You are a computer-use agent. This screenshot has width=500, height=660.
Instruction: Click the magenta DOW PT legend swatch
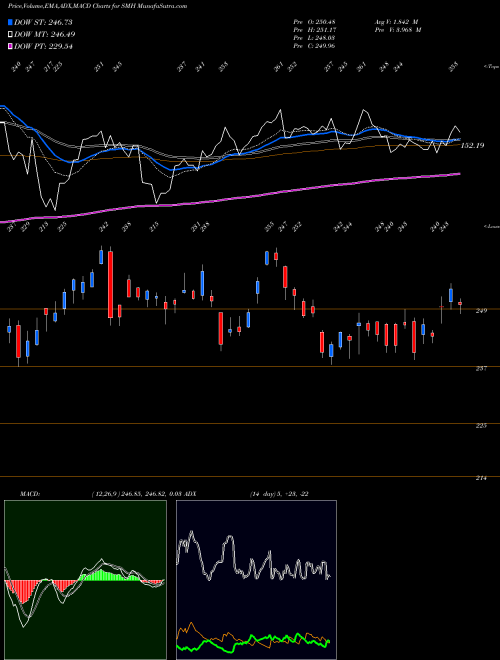[x=10, y=46]
